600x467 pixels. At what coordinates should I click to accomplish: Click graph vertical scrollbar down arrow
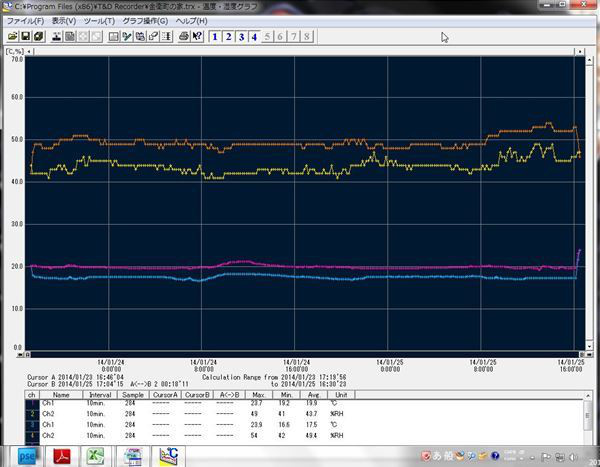(590, 346)
